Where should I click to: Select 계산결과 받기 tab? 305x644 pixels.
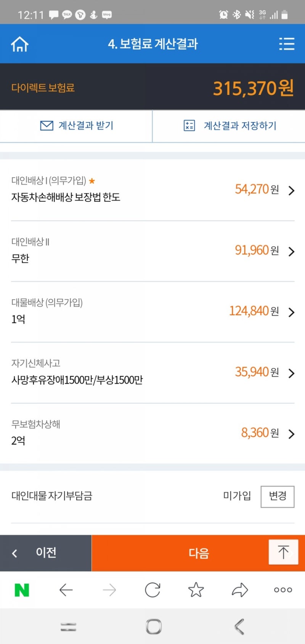(x=76, y=126)
